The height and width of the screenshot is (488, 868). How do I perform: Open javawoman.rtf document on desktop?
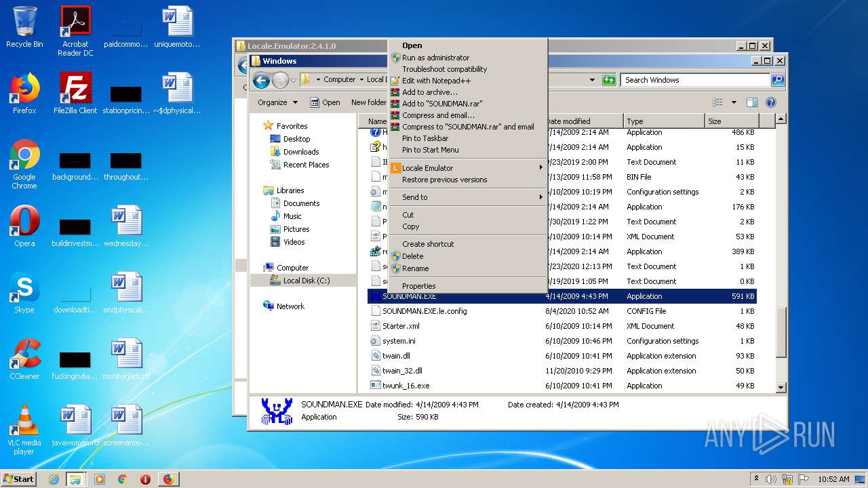tap(75, 426)
